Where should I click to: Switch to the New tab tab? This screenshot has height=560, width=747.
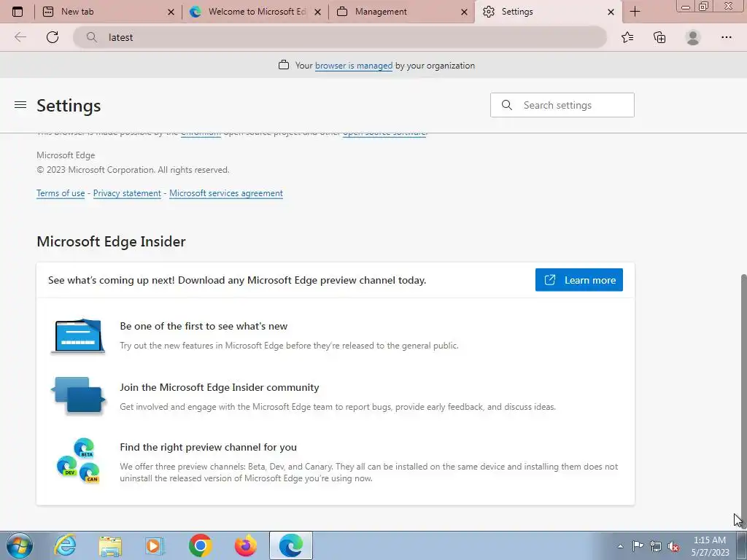[108, 12]
